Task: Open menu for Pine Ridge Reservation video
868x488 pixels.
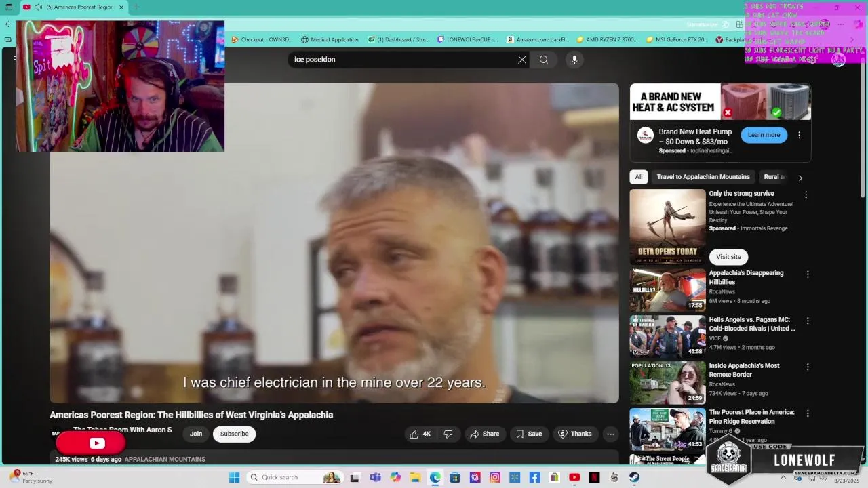Action: (807, 413)
